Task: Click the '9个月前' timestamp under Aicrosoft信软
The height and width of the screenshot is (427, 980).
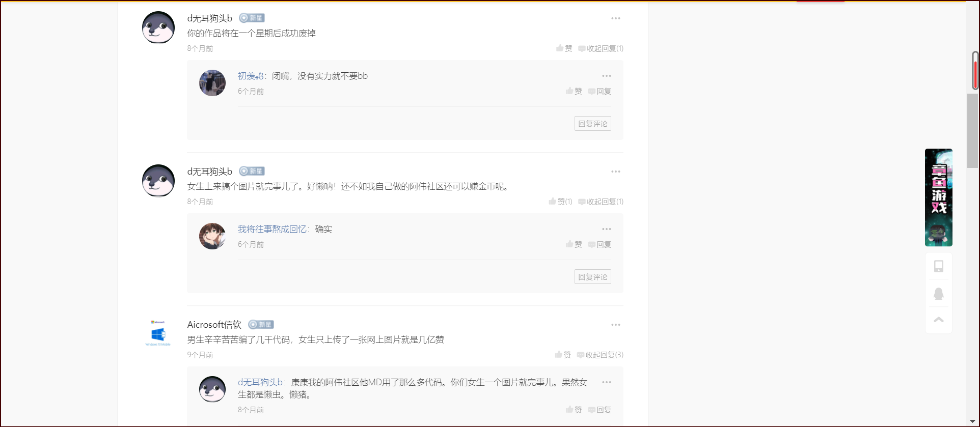Action: pyautogui.click(x=200, y=355)
